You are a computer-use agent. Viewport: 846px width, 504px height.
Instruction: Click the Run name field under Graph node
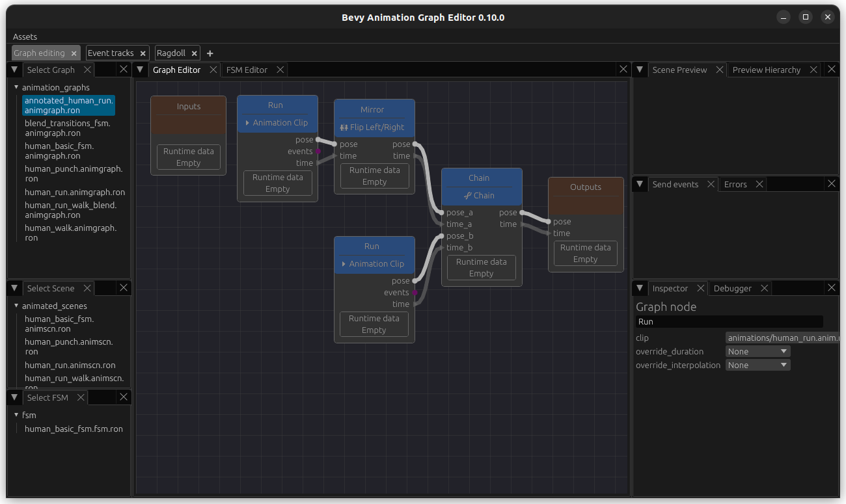pos(729,321)
